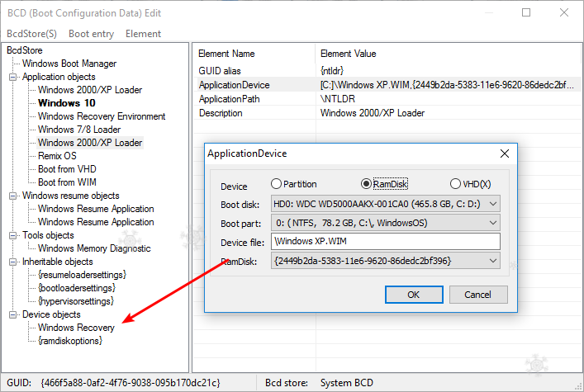Select Windows 7/8 Loader entry

coord(79,130)
